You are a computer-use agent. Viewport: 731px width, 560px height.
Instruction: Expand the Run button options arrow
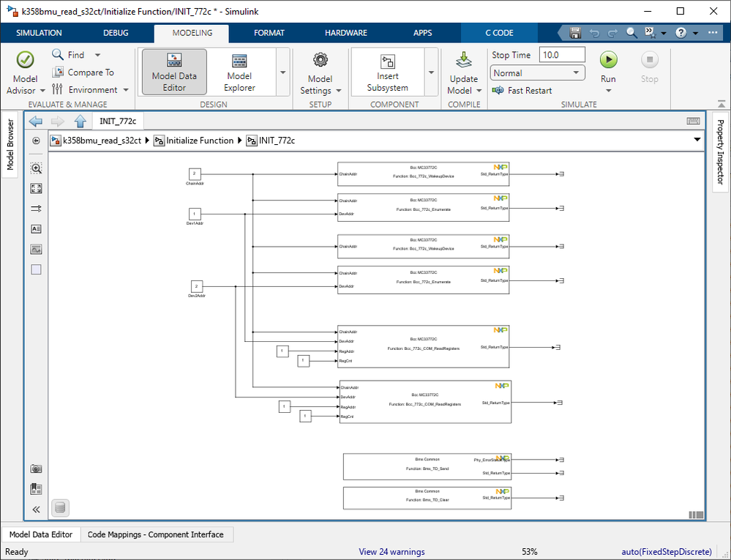(x=608, y=91)
